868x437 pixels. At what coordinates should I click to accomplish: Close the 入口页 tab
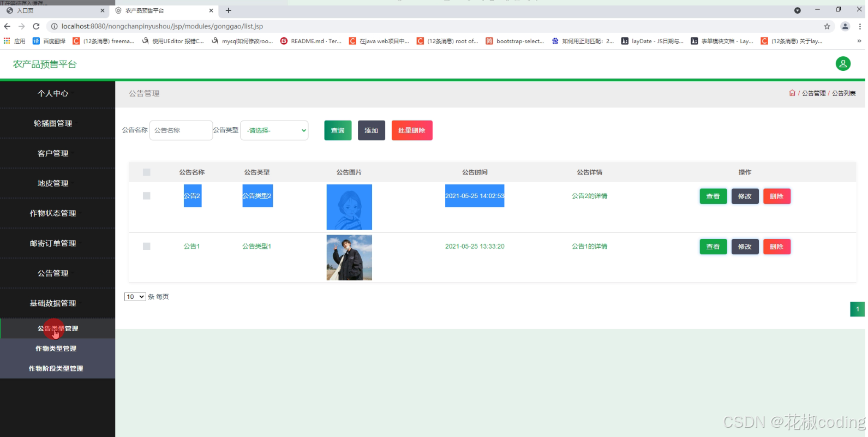click(x=102, y=10)
